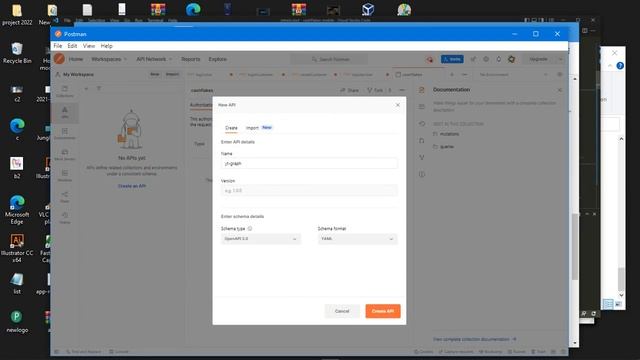The width and height of the screenshot is (640, 360).
Task: Open the Documentation icon in right sidebar
Action: 422,90
